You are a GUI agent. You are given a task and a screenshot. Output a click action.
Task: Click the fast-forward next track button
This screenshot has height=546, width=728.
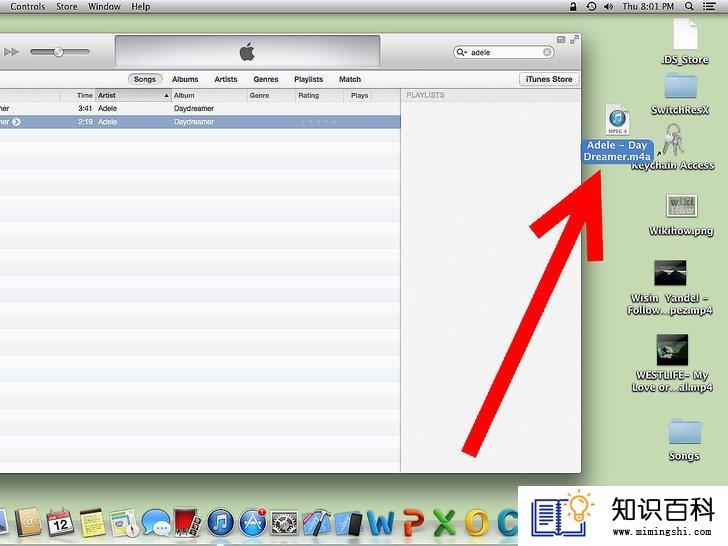click(x=11, y=52)
